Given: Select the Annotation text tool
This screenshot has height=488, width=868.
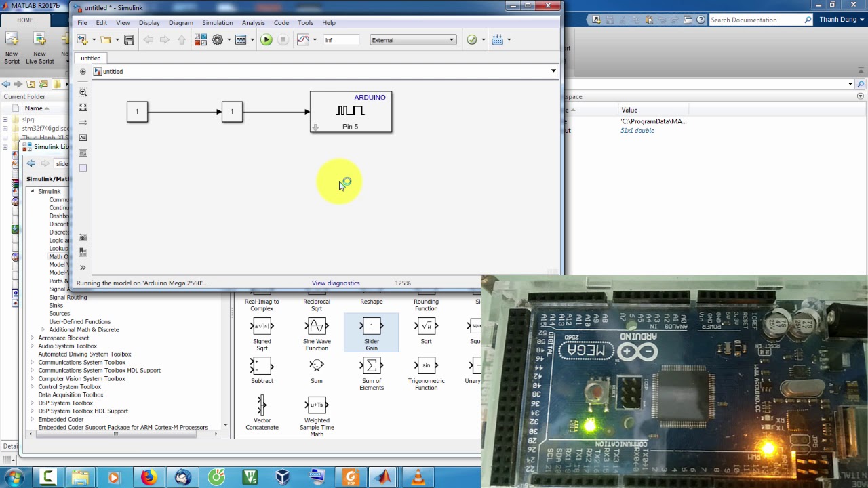Looking at the screenshot, I should click(83, 138).
